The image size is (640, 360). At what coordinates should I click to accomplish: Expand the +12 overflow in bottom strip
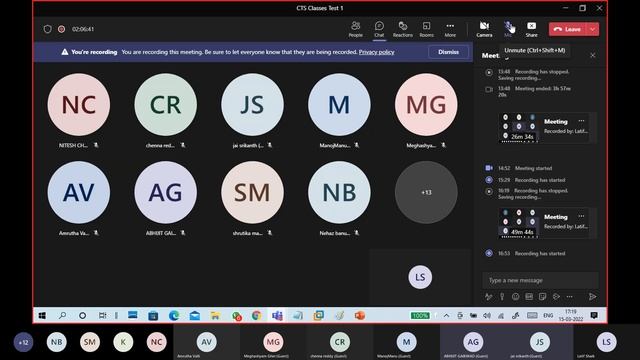click(24, 342)
